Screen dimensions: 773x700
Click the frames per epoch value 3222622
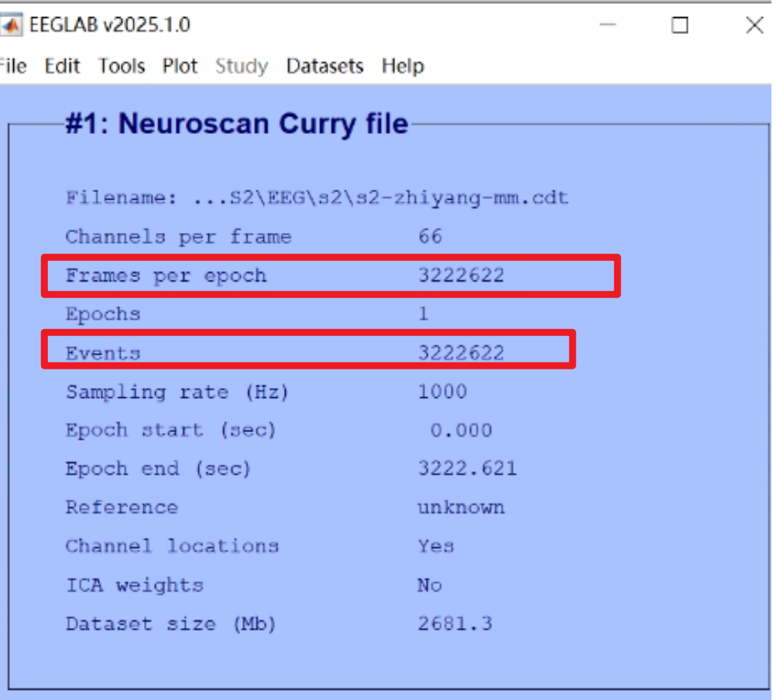coord(461,276)
